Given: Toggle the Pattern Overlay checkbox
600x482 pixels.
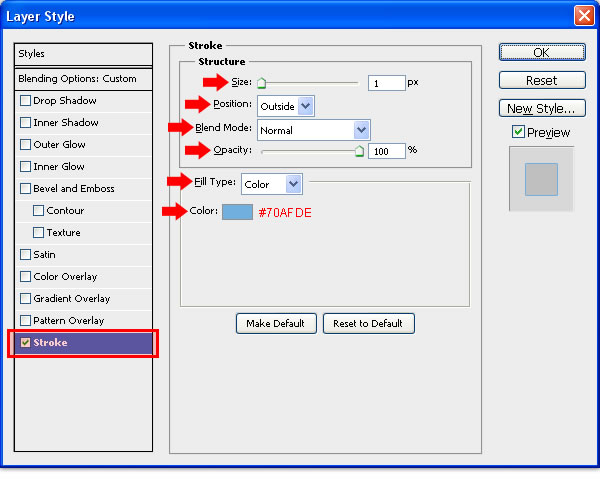Looking at the screenshot, I should click(x=25, y=321).
